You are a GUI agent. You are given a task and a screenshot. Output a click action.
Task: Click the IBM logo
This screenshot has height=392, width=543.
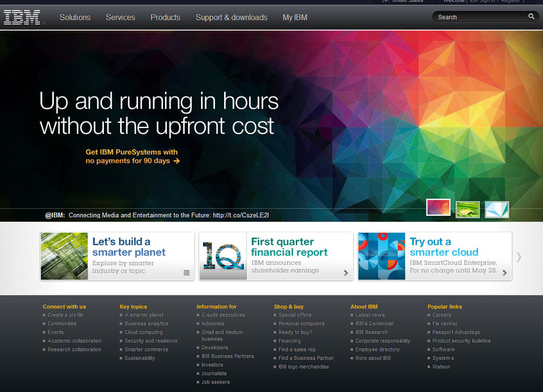click(22, 17)
